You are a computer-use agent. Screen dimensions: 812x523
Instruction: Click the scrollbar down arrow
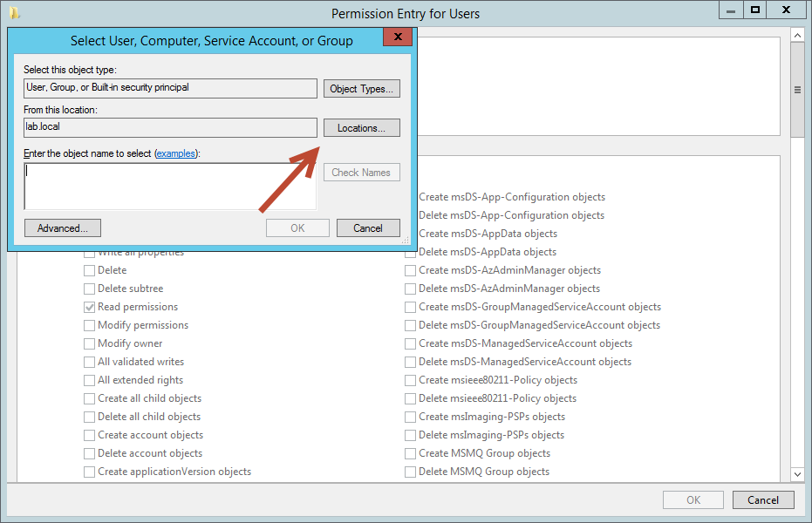797,474
